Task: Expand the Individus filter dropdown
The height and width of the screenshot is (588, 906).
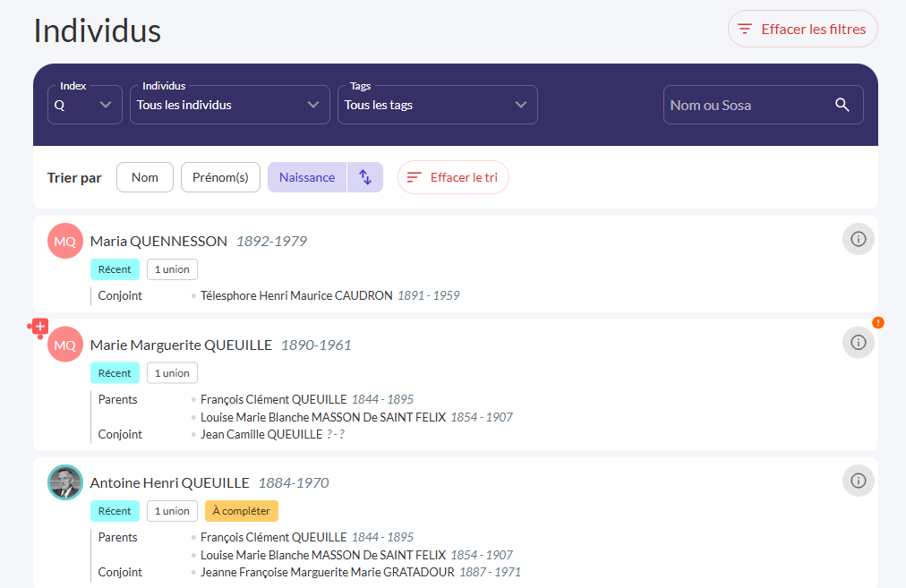Action: [229, 105]
